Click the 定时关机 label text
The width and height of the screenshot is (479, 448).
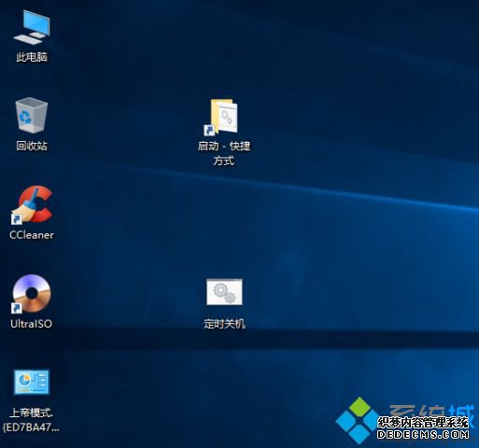224,324
